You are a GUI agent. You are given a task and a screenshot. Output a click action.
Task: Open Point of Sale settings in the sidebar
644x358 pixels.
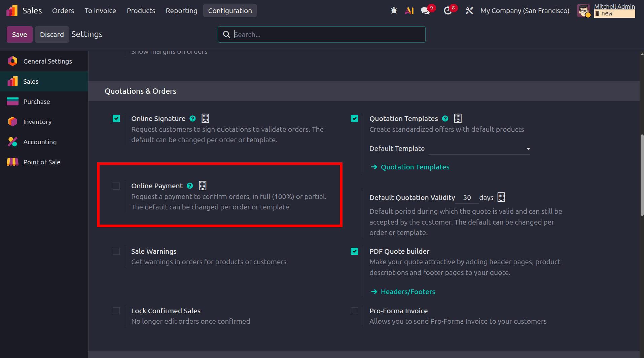(x=42, y=162)
